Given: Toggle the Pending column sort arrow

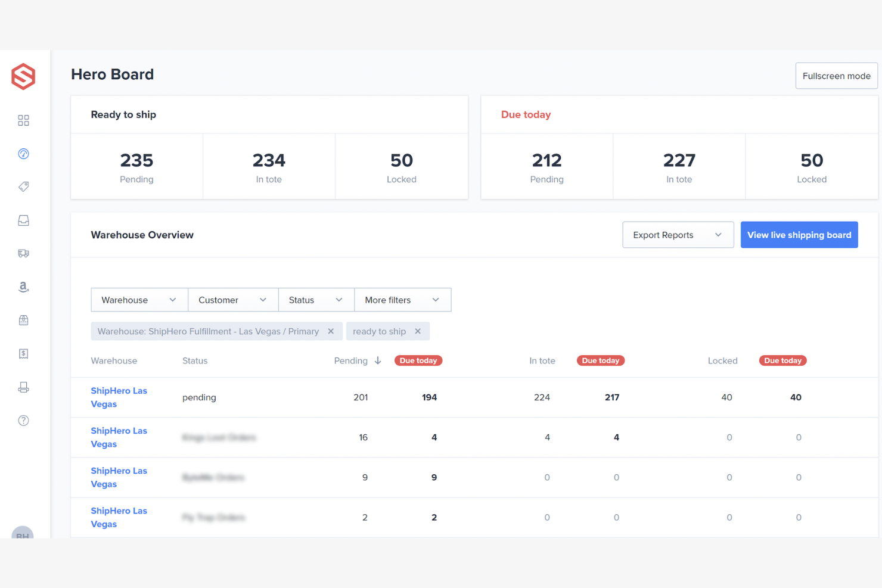Looking at the screenshot, I should [378, 360].
